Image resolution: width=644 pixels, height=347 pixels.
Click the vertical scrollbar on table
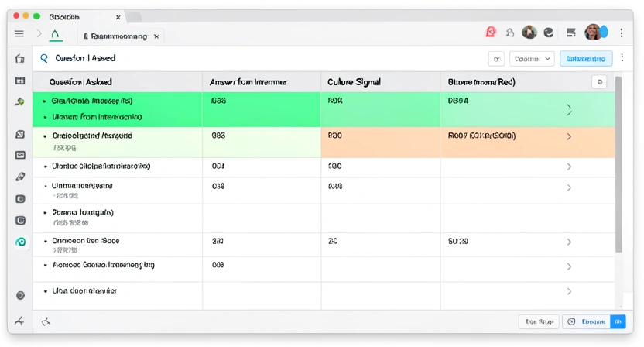(x=618, y=164)
